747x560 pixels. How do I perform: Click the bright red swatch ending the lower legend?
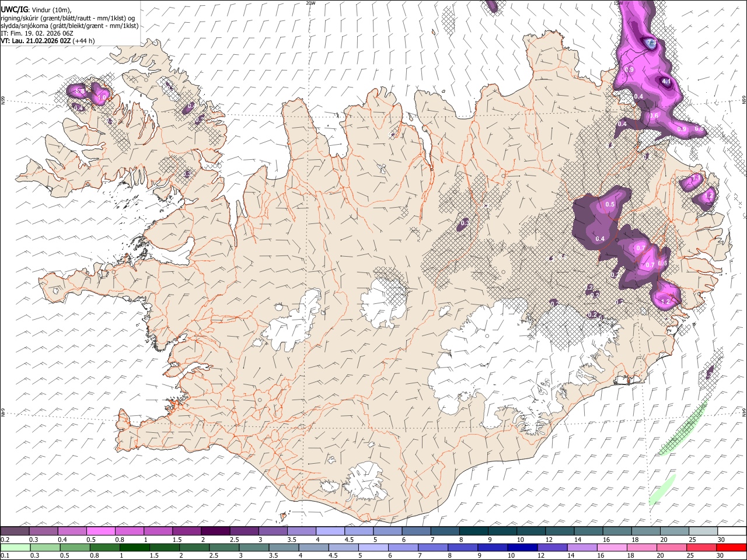point(731,548)
